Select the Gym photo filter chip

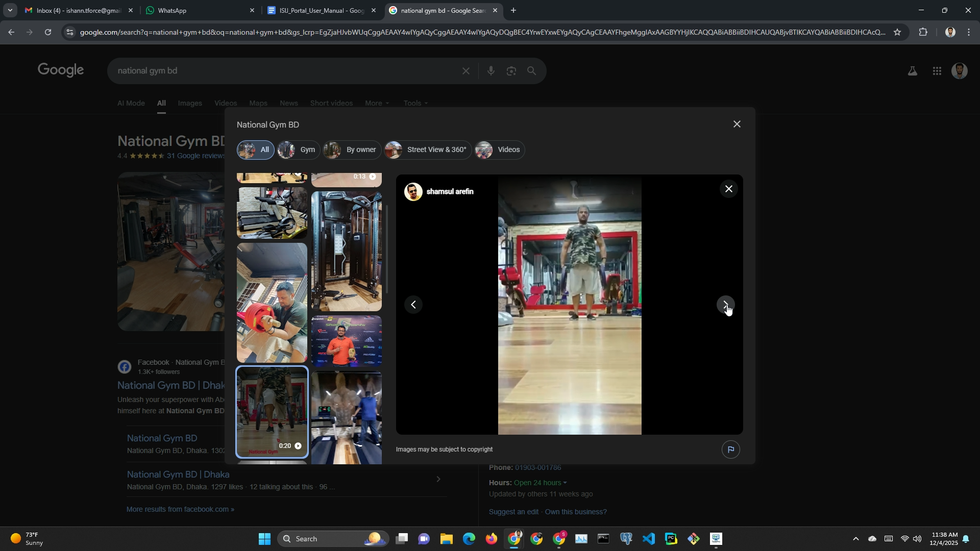299,150
